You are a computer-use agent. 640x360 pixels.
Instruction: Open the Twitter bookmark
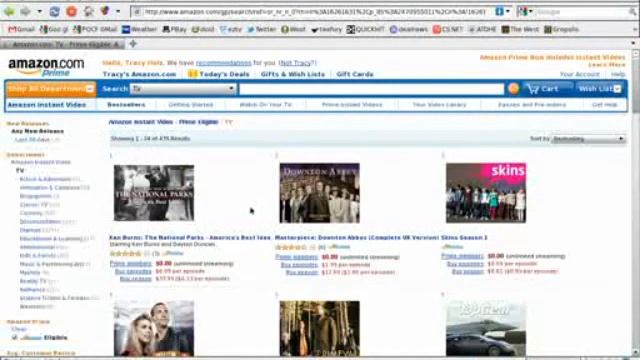click(262, 29)
